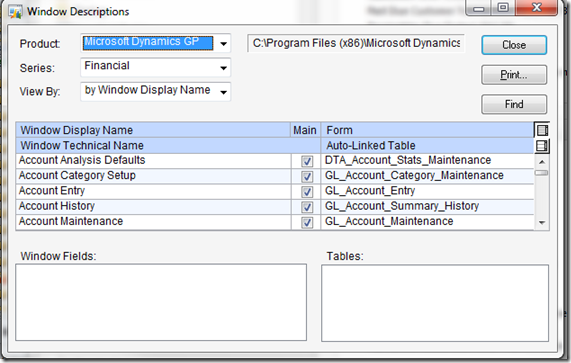Click the Print... button
Viewport: 571px width, 363px height.
pyautogui.click(x=514, y=75)
